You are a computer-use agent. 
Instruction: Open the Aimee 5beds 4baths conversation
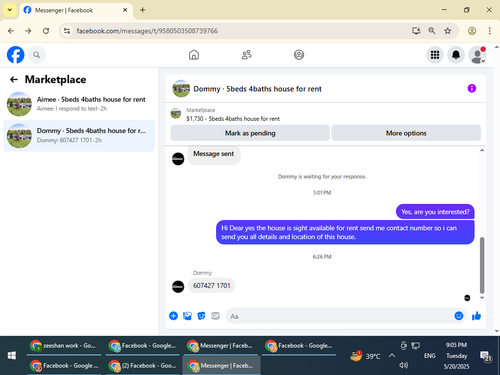coord(79,104)
